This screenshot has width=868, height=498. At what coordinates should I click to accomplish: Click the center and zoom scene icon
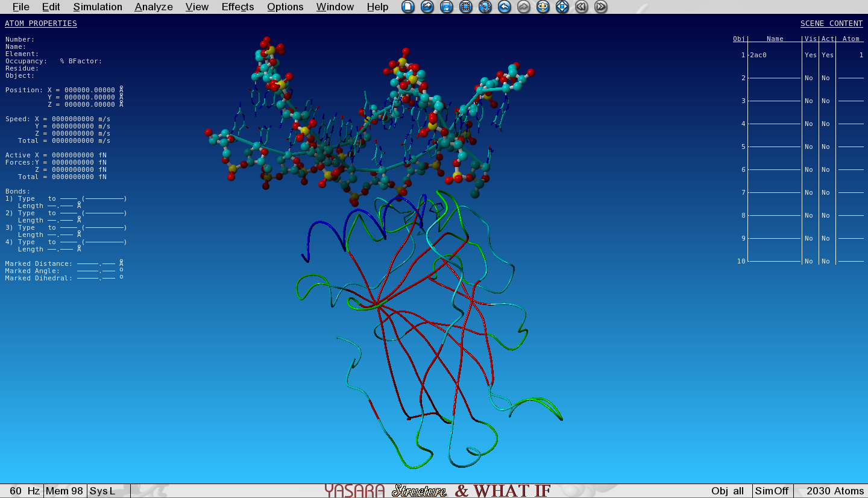[562, 7]
